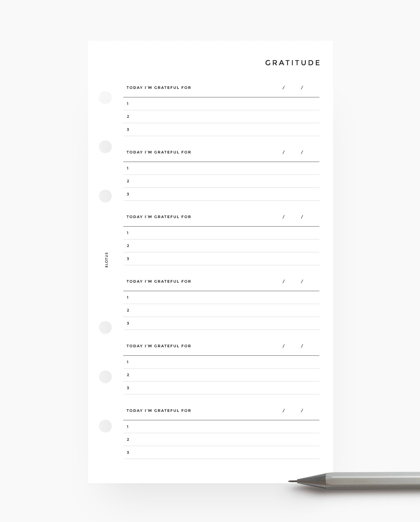Click the first section's 'Today I'm Grateful For' heading

[159, 88]
